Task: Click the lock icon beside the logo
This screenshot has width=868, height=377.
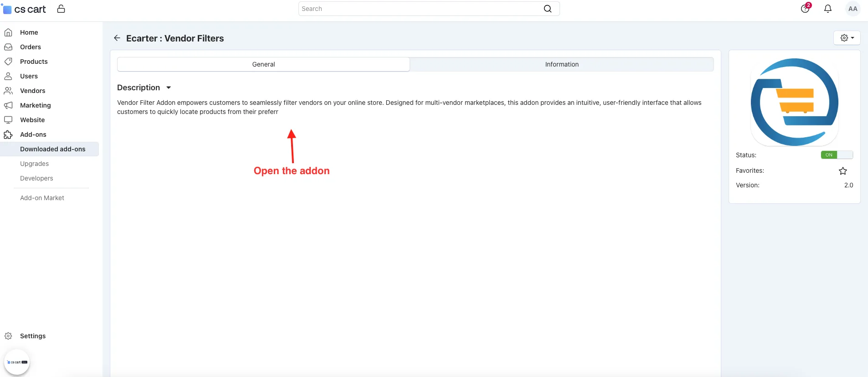Action: [x=61, y=9]
